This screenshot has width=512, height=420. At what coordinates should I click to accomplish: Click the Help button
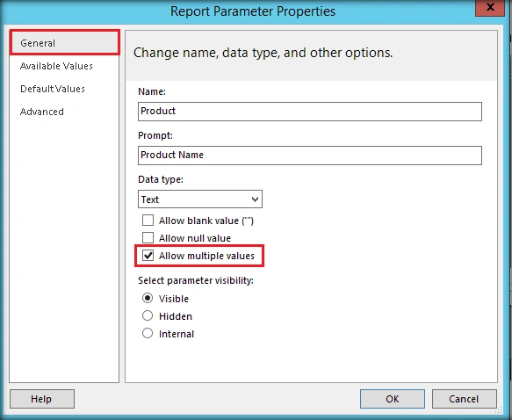pos(42,399)
